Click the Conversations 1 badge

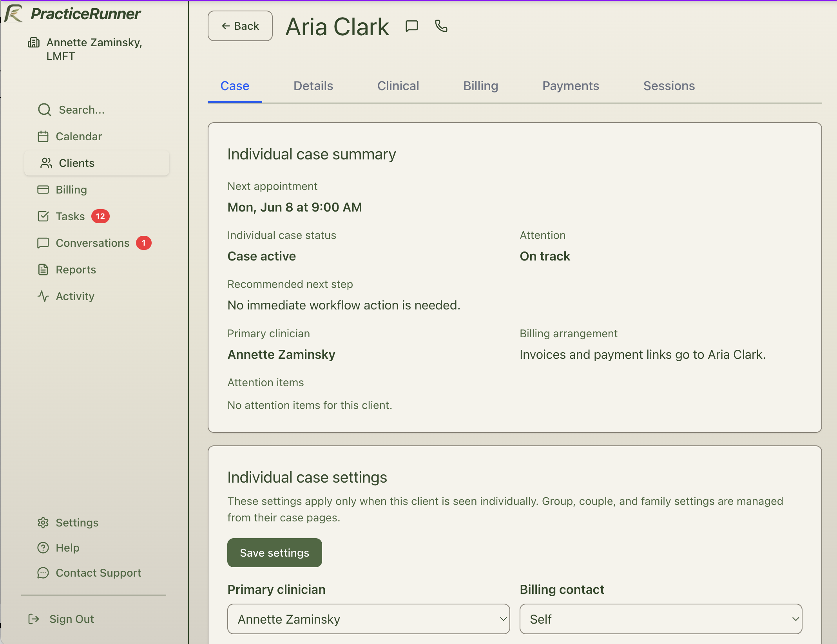(144, 243)
